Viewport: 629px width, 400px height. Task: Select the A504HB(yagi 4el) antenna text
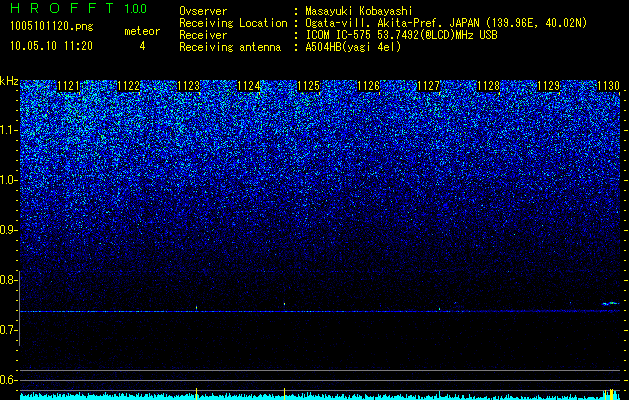pyautogui.click(x=353, y=47)
